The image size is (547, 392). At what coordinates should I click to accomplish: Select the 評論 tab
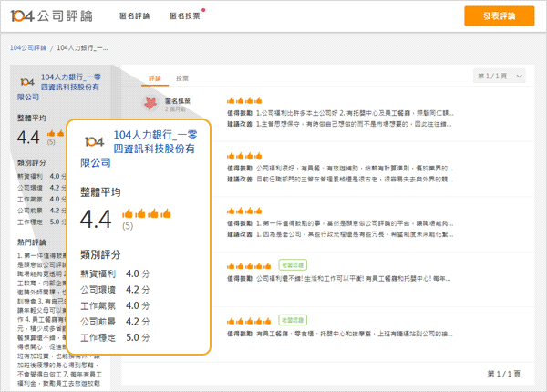point(155,78)
